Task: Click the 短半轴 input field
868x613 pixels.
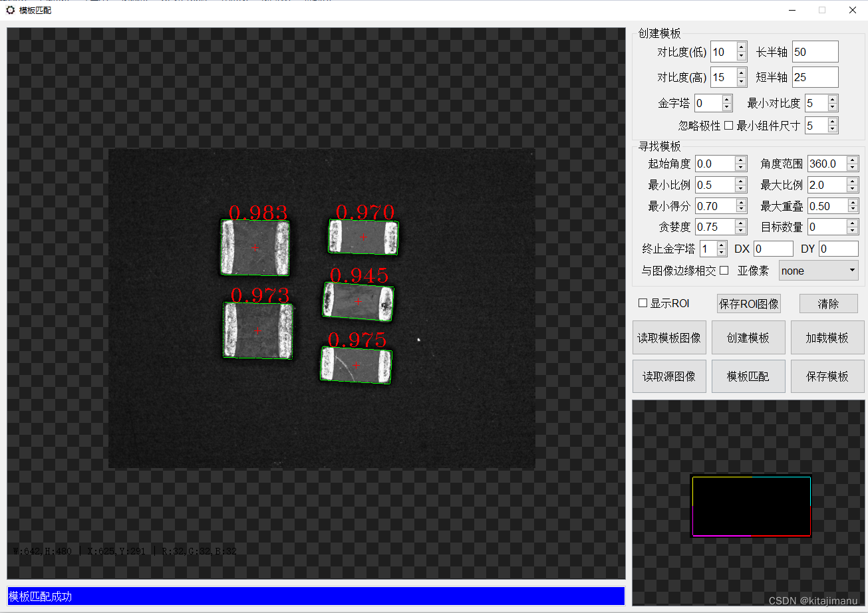Action: [x=815, y=77]
